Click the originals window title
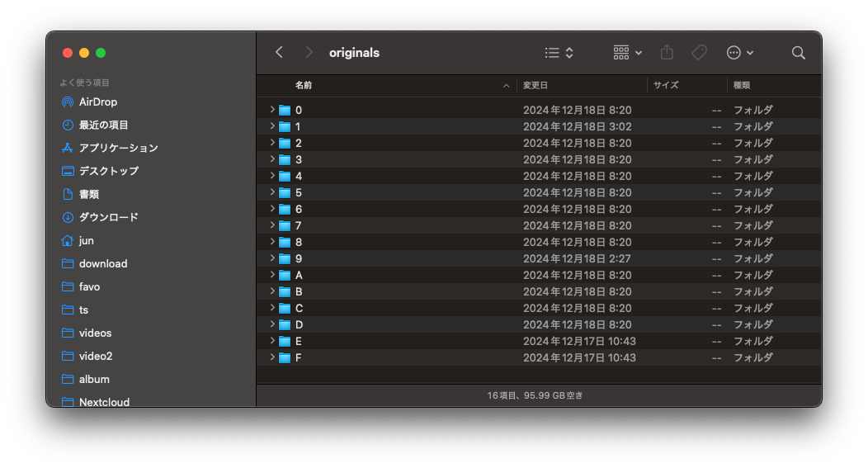 354,53
